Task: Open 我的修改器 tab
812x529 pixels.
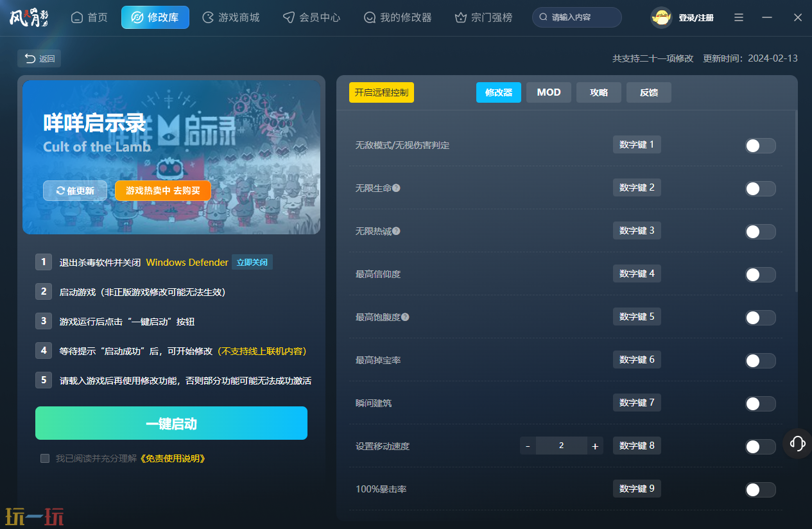Action: pos(398,17)
